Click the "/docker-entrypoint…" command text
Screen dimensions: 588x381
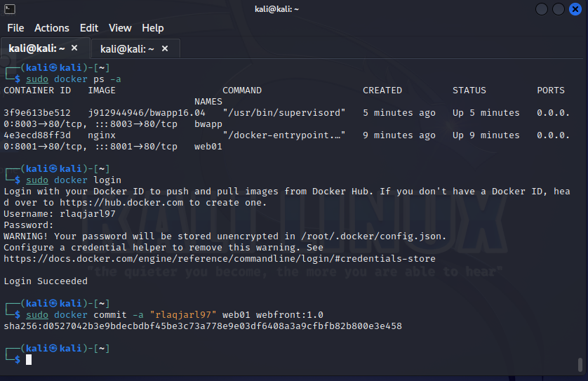click(284, 135)
